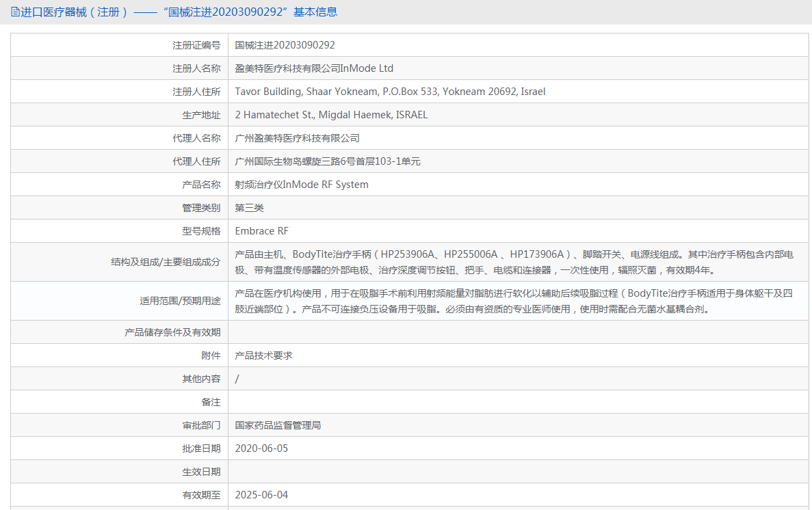Click product name 射频治疗仪InMode RF System
This screenshot has height=510, width=812.
(x=302, y=185)
